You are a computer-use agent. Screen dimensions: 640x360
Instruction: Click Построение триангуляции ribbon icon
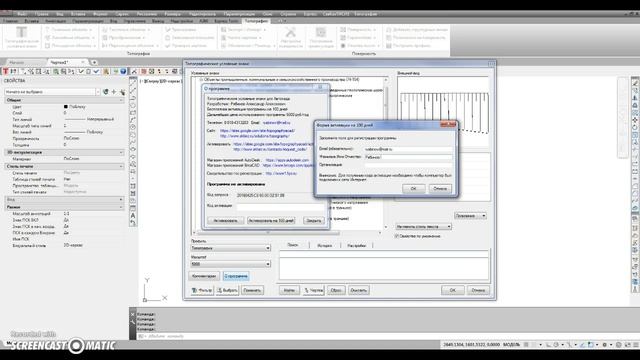[321, 37]
